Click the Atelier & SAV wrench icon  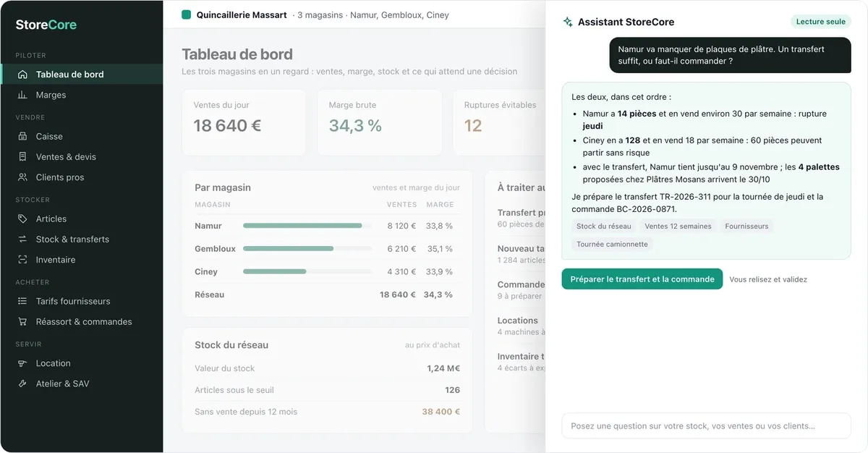point(22,384)
